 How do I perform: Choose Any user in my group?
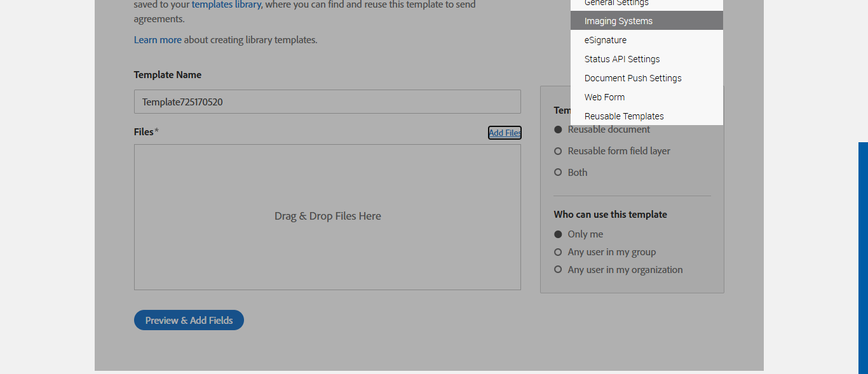[558, 252]
